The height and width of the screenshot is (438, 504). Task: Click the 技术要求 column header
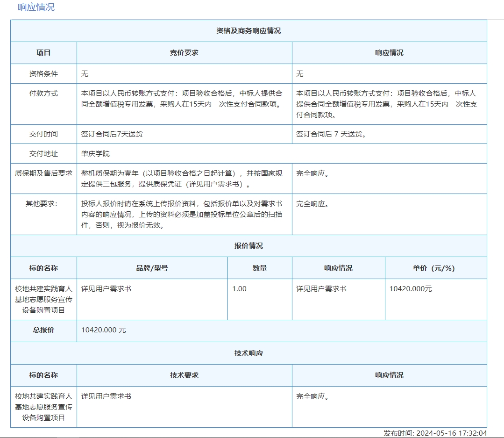(184, 375)
